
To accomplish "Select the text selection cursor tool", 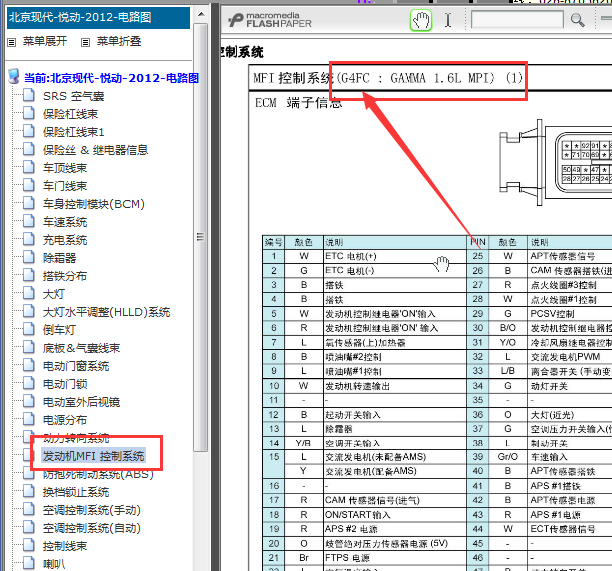I will tap(448, 20).
